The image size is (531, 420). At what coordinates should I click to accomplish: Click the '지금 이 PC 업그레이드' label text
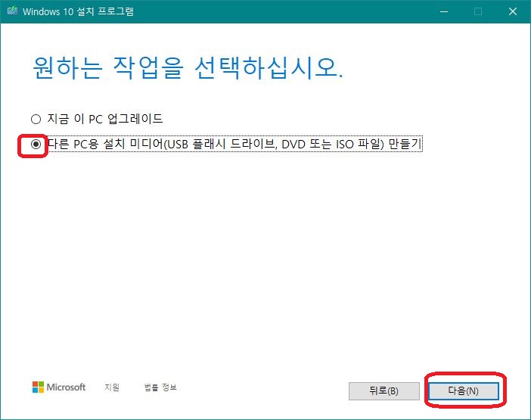pos(105,119)
